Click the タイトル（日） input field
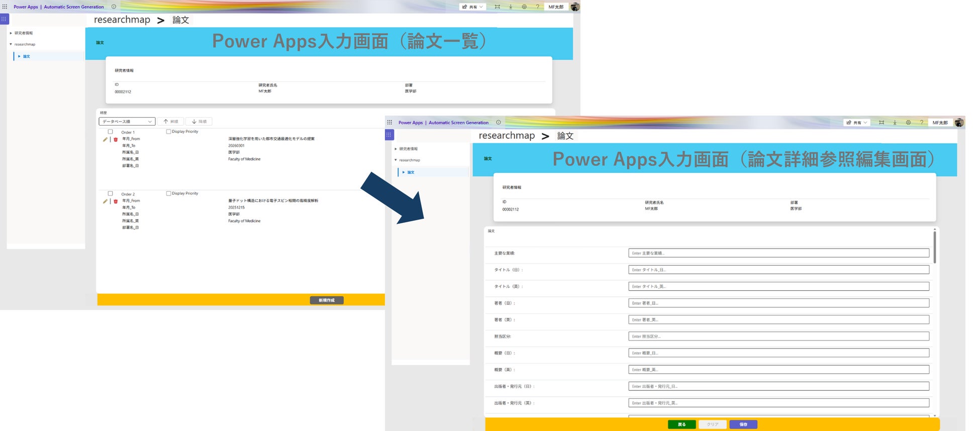Screen dimensions: 980x431 point(778,270)
